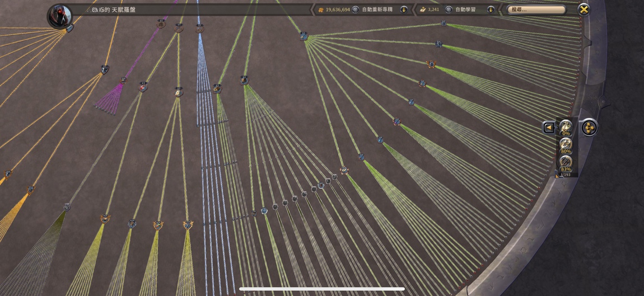The height and width of the screenshot is (296, 644).
Task: Click the 天賦羅盤 title text
Action: (124, 10)
